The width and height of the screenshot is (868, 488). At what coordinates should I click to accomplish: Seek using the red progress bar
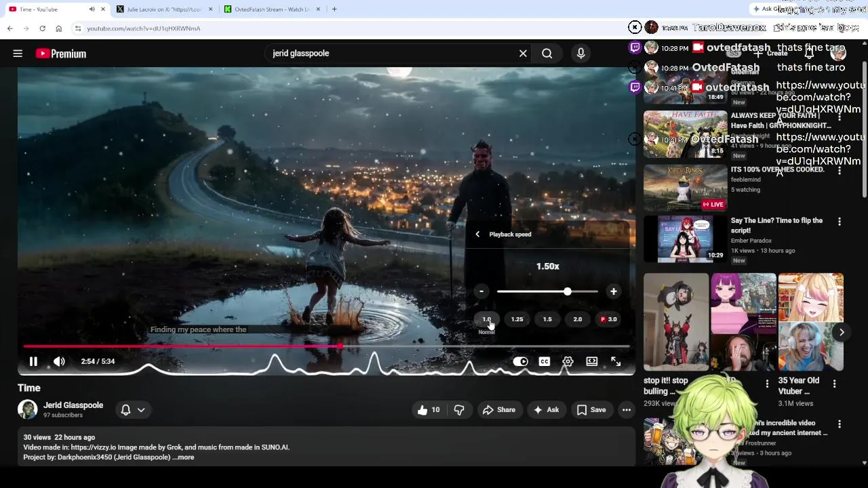(x=326, y=346)
